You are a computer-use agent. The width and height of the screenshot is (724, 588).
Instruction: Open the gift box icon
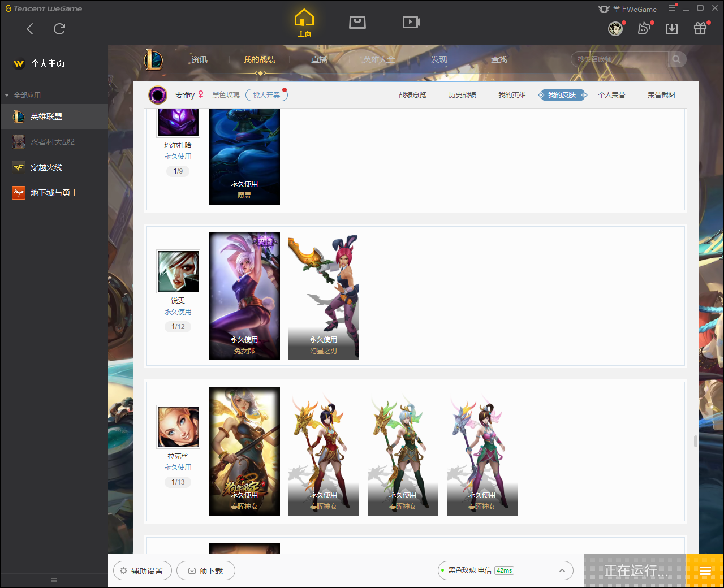point(700,29)
